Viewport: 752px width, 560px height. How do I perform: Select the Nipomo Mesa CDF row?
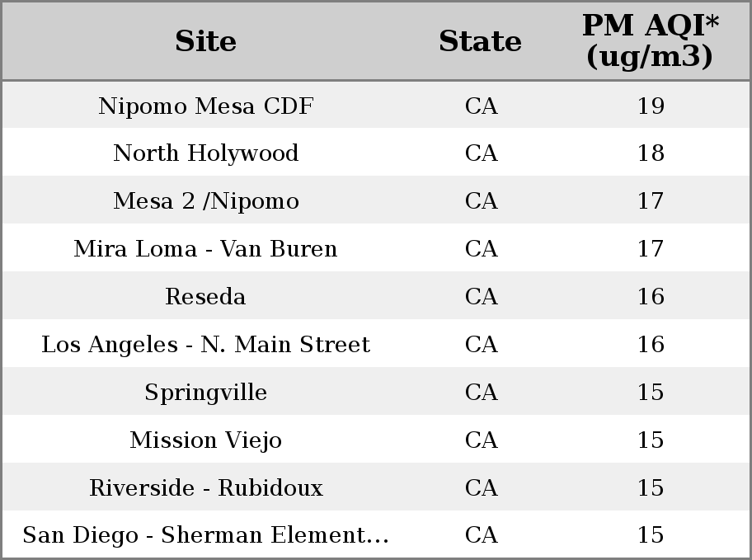click(x=376, y=105)
